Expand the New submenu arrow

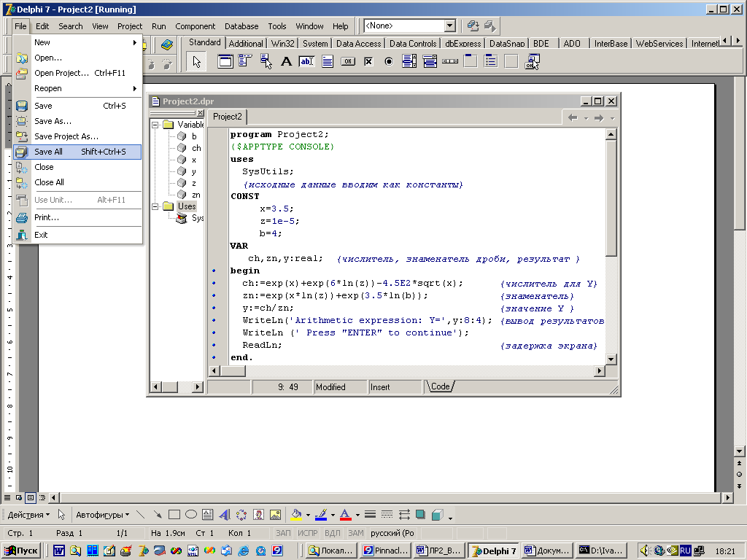coord(135,42)
